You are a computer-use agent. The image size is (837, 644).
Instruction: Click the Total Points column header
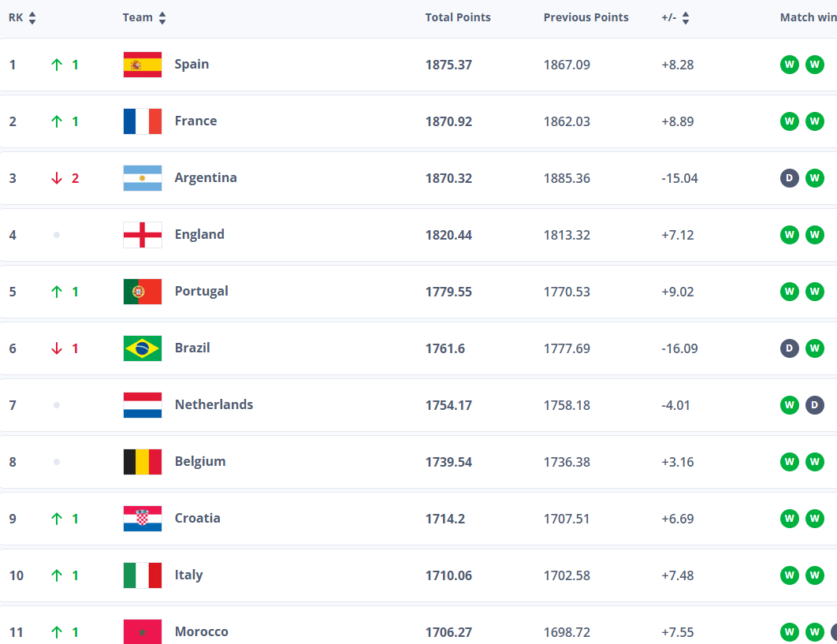tap(458, 17)
